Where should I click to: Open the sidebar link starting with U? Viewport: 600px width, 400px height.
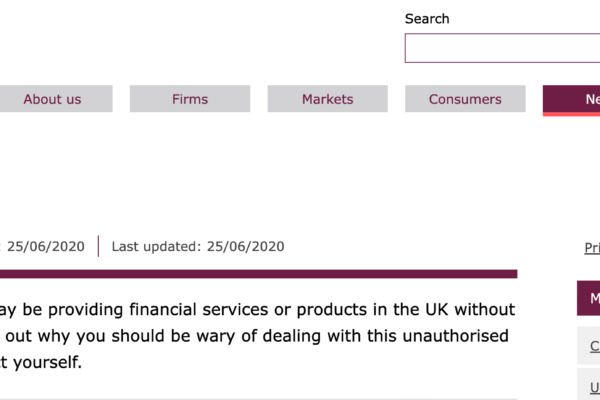pos(593,386)
